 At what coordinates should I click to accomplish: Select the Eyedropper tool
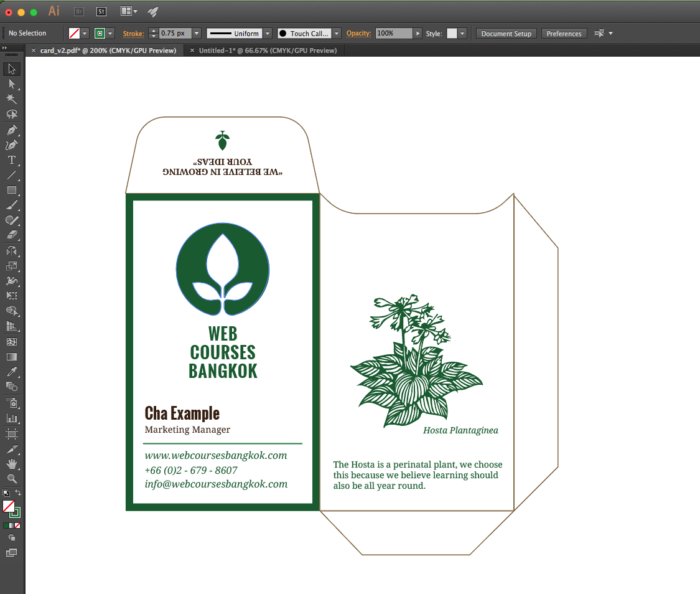12,372
